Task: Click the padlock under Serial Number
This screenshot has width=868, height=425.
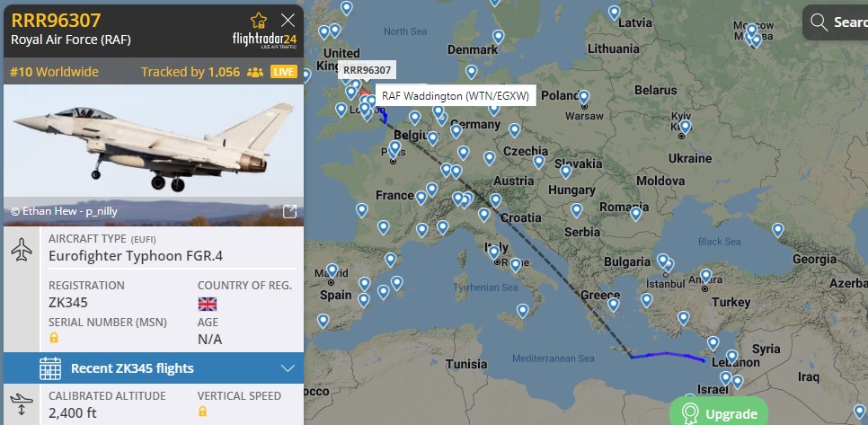Action: [x=54, y=337]
